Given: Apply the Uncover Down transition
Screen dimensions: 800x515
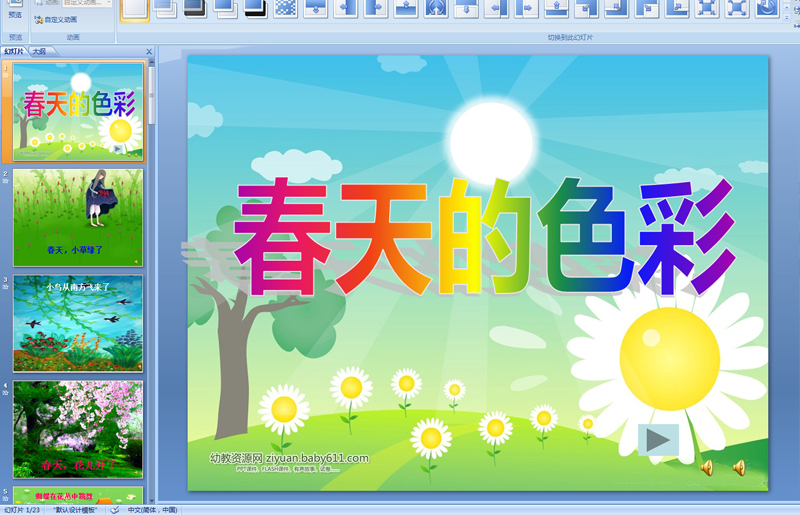Looking at the screenshot, I should coord(466,9).
